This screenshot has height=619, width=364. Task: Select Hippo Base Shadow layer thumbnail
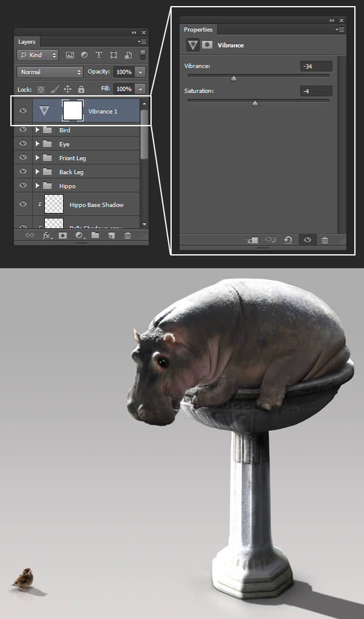coord(54,204)
